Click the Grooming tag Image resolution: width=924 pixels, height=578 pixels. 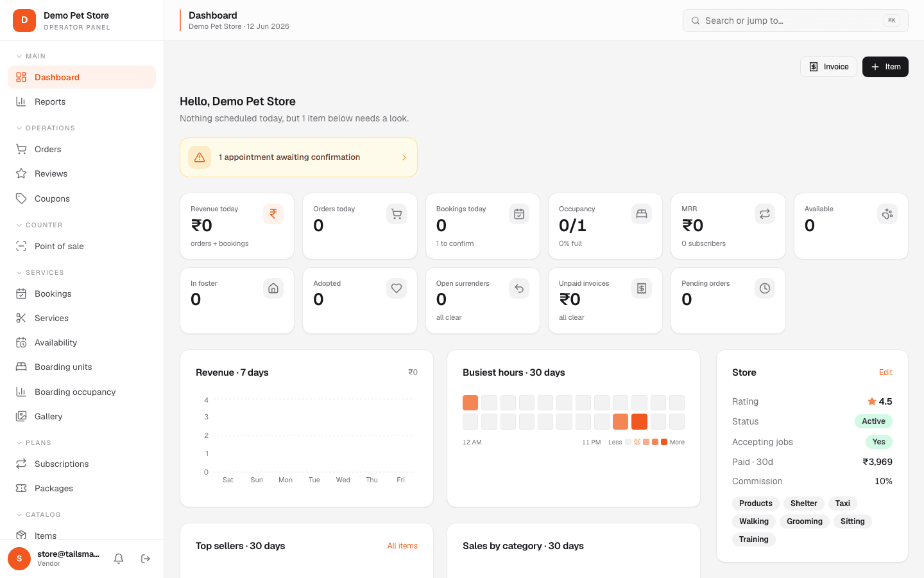pos(805,521)
